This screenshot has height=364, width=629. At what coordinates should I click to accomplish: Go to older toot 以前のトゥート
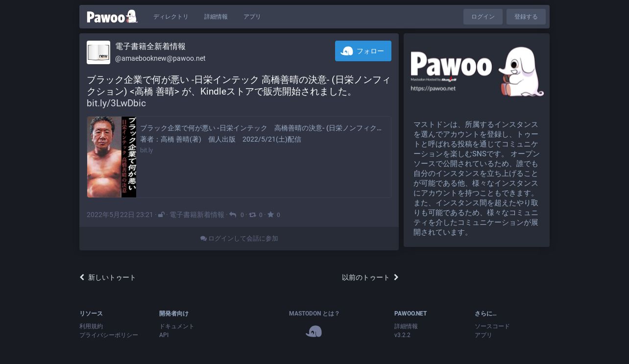(370, 277)
